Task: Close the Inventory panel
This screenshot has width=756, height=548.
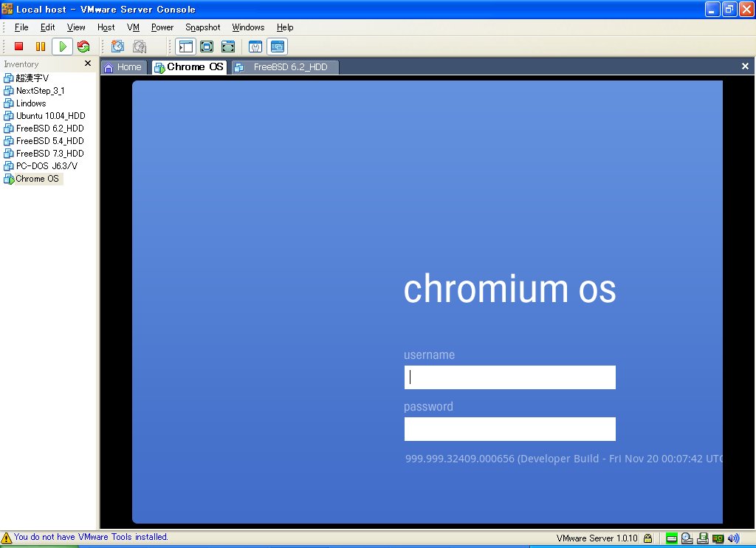Action: click(88, 64)
